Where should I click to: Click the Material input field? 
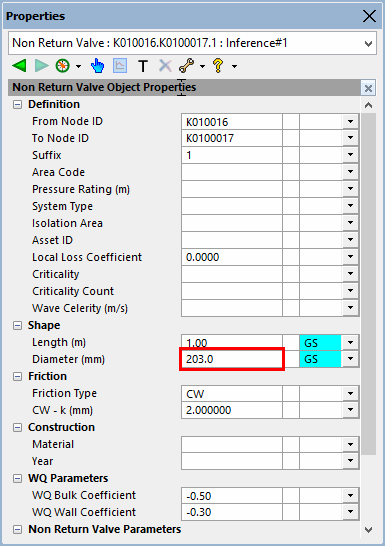point(232,445)
